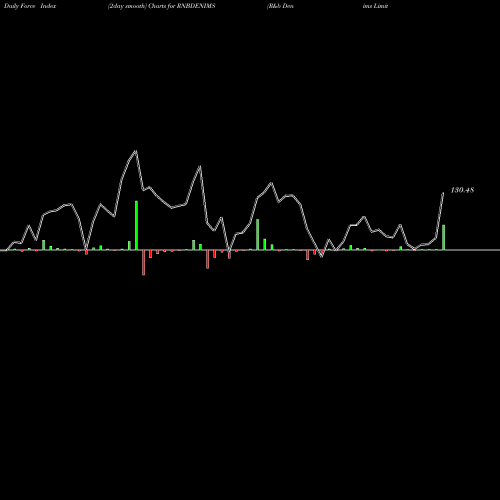Click the 'Daily Force Index' title text

tap(30, 6)
